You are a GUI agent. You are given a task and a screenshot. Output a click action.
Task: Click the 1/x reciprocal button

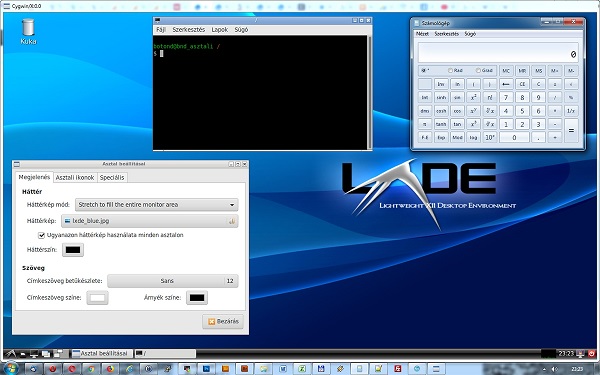pos(571,111)
